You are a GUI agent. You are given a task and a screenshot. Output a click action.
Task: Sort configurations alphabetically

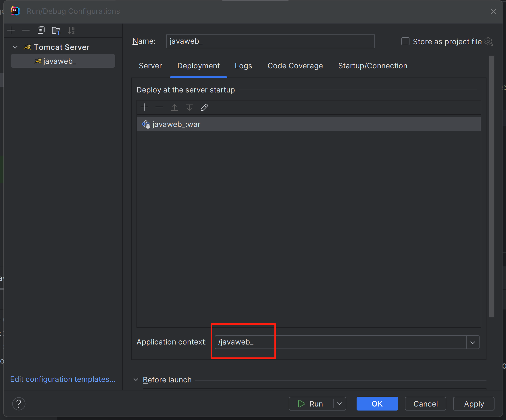[x=71, y=30]
